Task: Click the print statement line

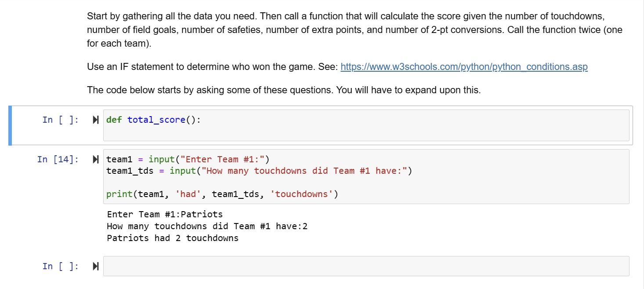Action: (222, 194)
